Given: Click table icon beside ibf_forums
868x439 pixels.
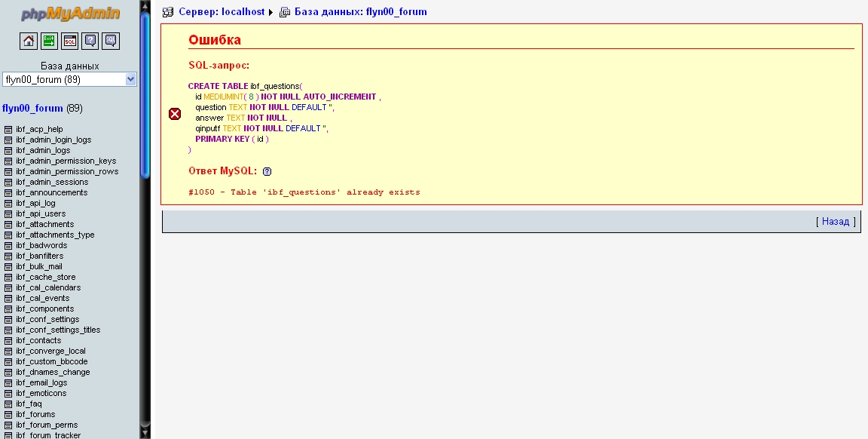Looking at the screenshot, I should (8, 415).
